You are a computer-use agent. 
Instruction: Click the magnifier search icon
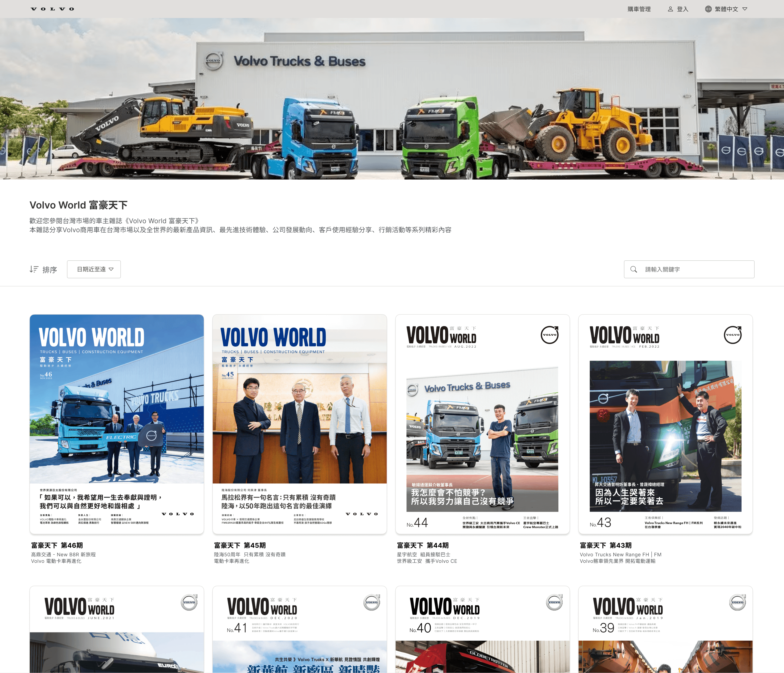(x=633, y=269)
